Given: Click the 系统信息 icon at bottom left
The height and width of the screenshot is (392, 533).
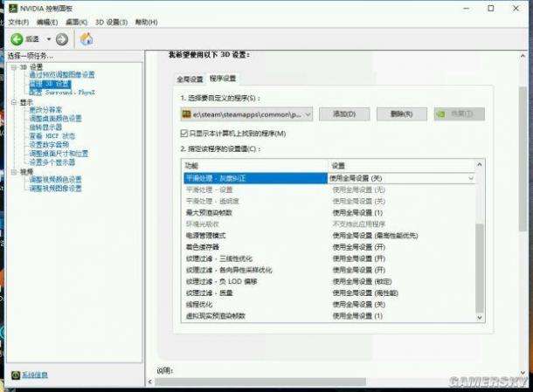Looking at the screenshot, I should (16, 375).
